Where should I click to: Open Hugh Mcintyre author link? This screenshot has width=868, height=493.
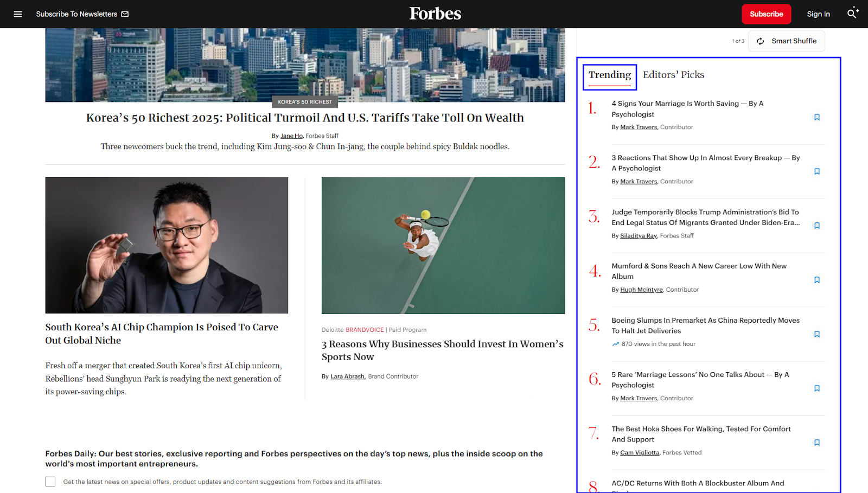(641, 290)
